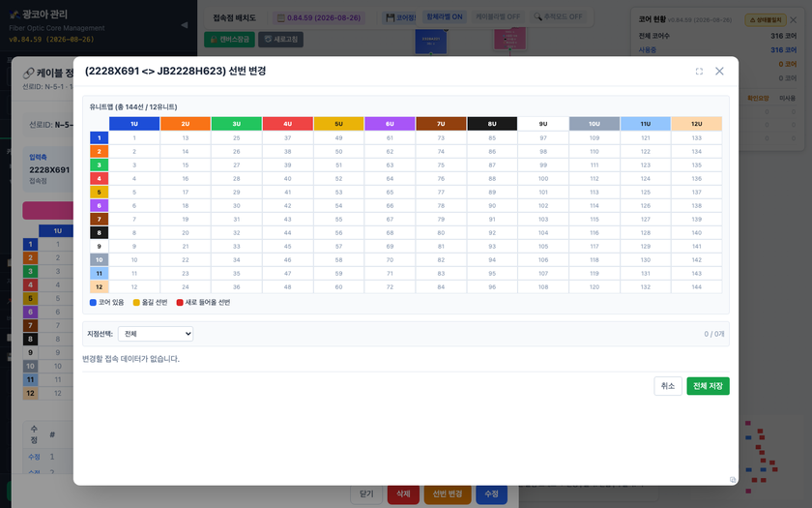Select the 5U yellow unit header
812x508 pixels.
pyautogui.click(x=338, y=124)
